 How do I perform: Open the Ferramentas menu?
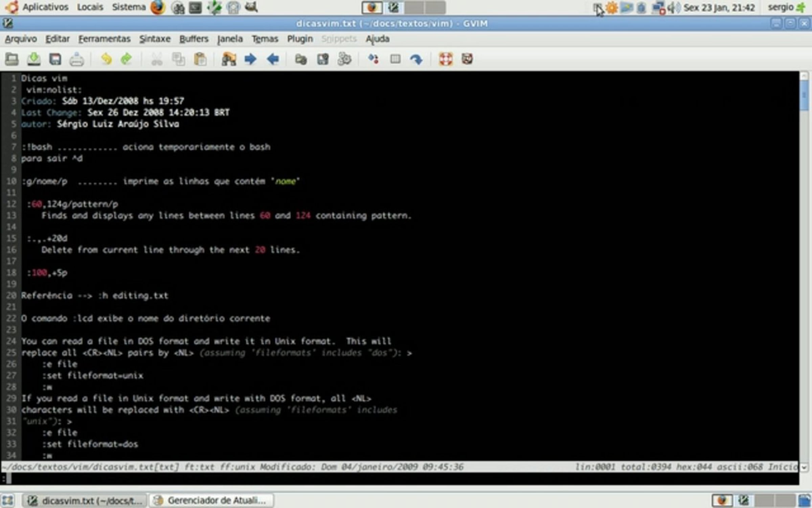click(104, 39)
